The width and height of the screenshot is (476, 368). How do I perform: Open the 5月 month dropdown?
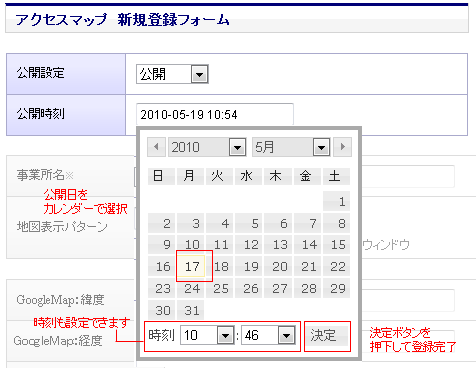tap(291, 147)
